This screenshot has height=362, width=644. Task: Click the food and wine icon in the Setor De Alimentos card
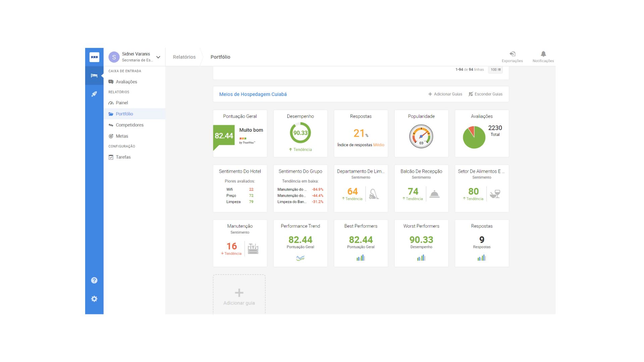495,194
